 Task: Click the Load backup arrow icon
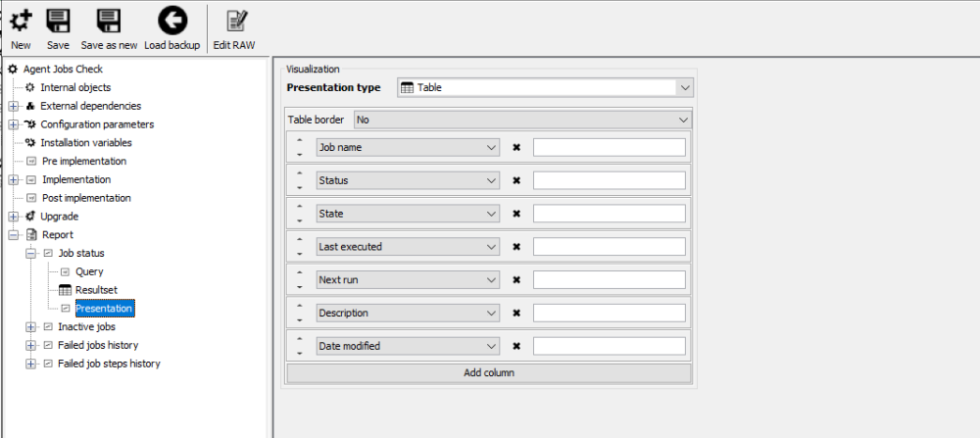click(171, 21)
